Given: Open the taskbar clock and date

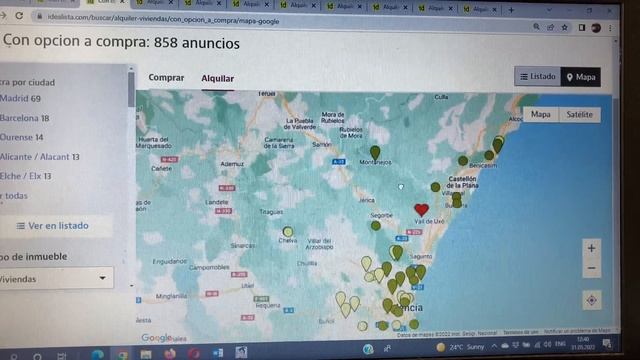Looking at the screenshot, I should click(x=582, y=343).
